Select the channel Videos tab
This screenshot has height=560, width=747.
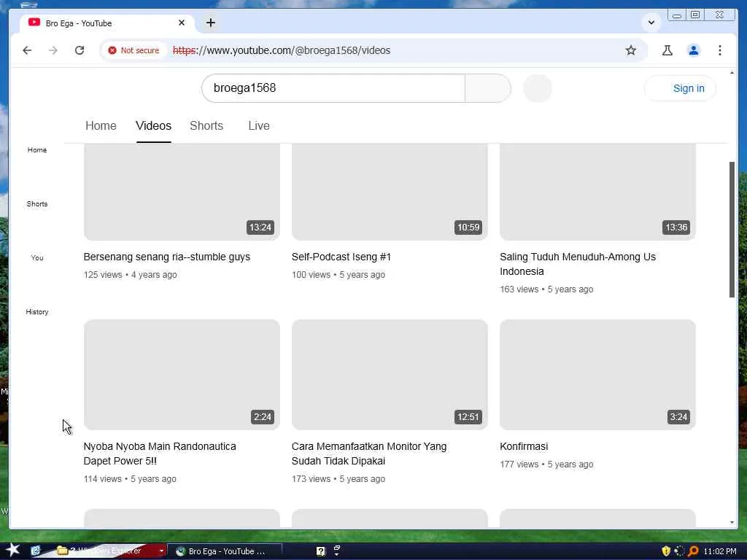point(153,125)
